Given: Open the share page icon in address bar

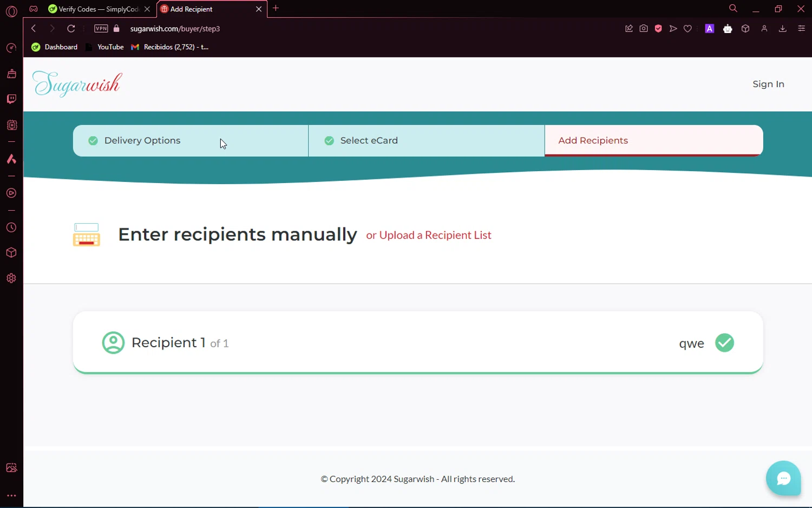Looking at the screenshot, I should coord(629,29).
